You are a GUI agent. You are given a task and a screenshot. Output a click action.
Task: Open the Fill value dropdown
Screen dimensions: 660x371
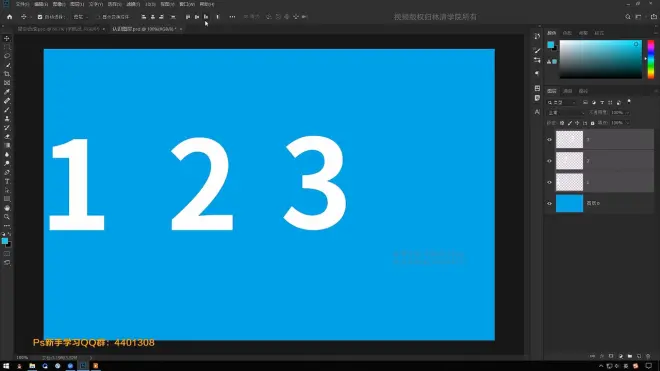pos(627,123)
